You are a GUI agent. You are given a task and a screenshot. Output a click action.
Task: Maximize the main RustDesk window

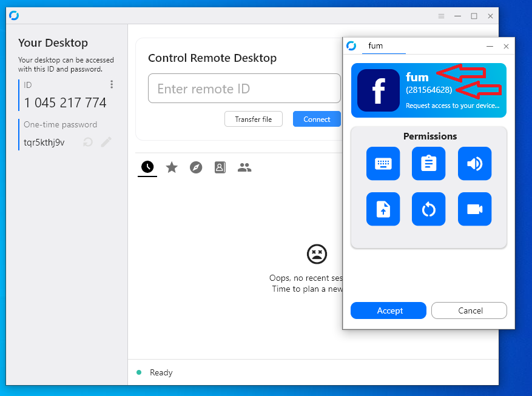click(x=474, y=16)
